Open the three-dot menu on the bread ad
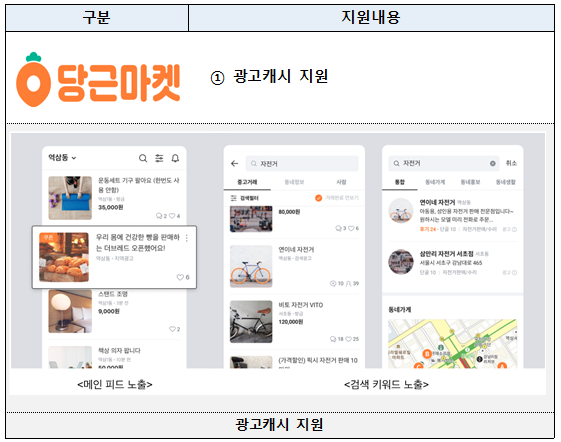The width and height of the screenshot is (561, 442). [x=187, y=238]
